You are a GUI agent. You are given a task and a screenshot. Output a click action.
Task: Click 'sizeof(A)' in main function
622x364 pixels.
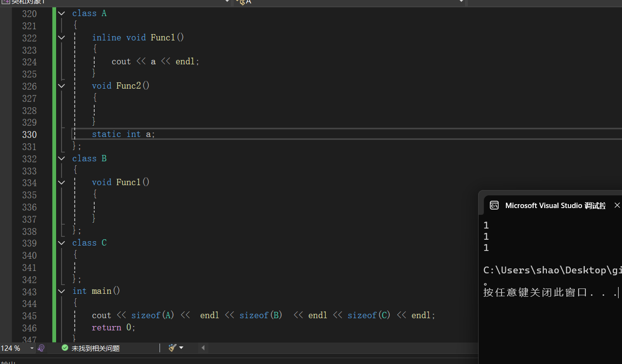(x=153, y=315)
